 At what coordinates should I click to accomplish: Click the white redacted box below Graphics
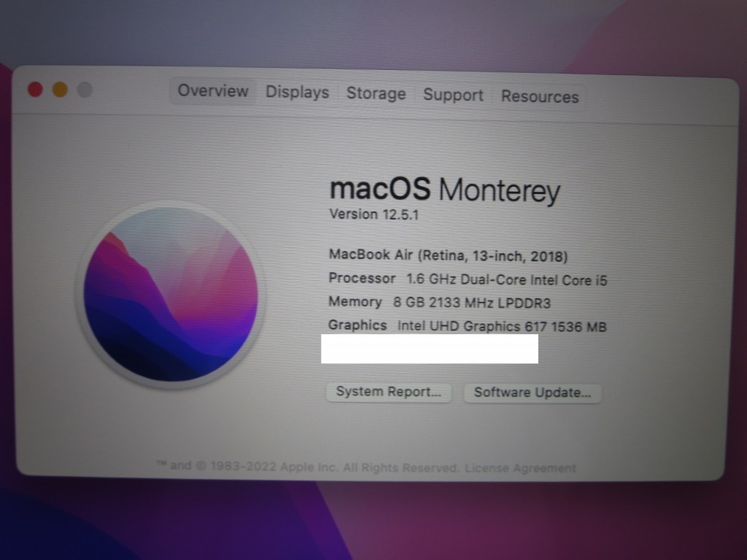pos(430,349)
